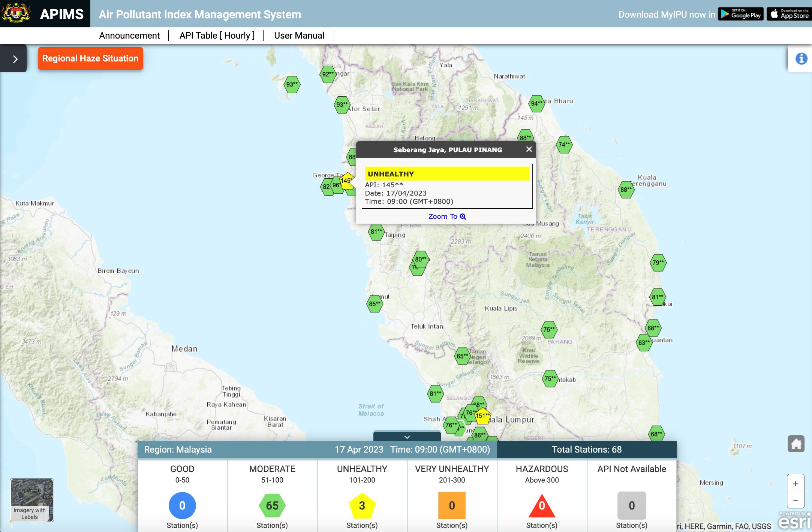This screenshot has height=532, width=812.
Task: Switch basemap to Imagery with Labels
Action: pyautogui.click(x=32, y=500)
